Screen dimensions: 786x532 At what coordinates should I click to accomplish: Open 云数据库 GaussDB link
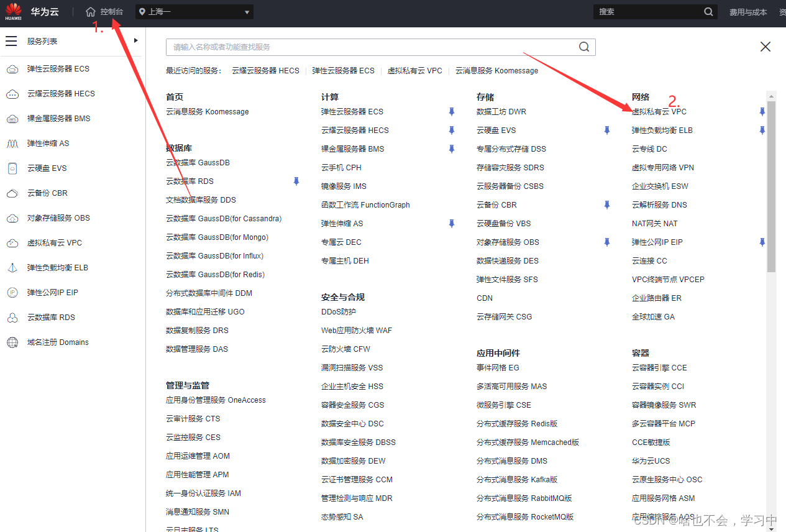click(198, 163)
